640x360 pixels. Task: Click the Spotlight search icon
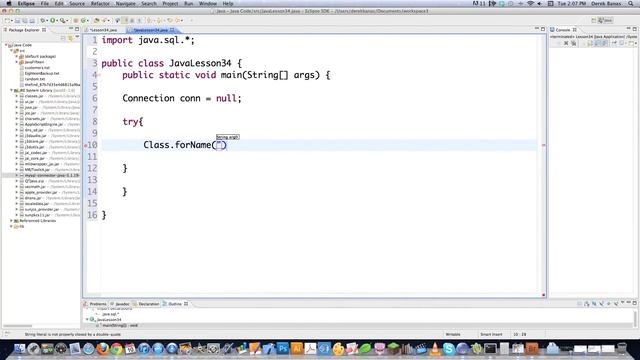click(x=631, y=3)
